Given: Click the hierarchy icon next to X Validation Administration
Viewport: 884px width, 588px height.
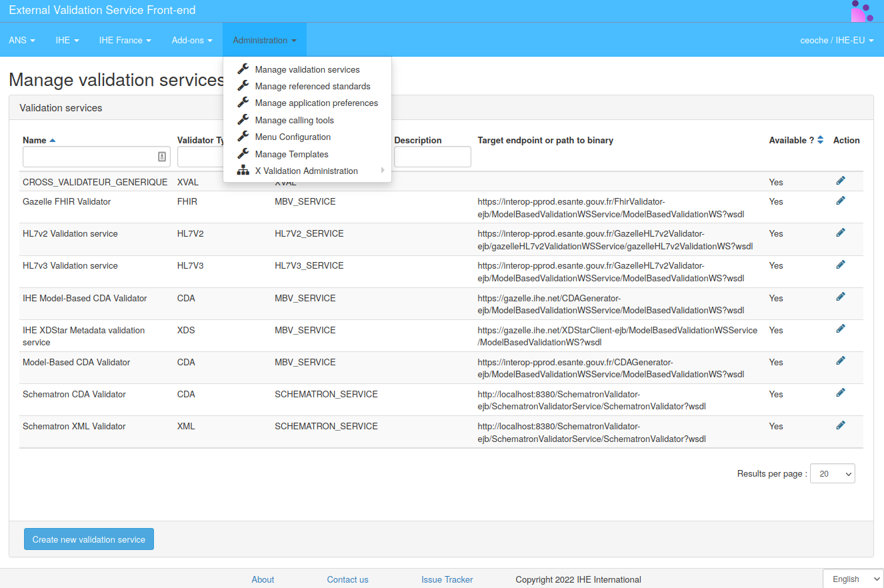Looking at the screenshot, I should pyautogui.click(x=243, y=170).
